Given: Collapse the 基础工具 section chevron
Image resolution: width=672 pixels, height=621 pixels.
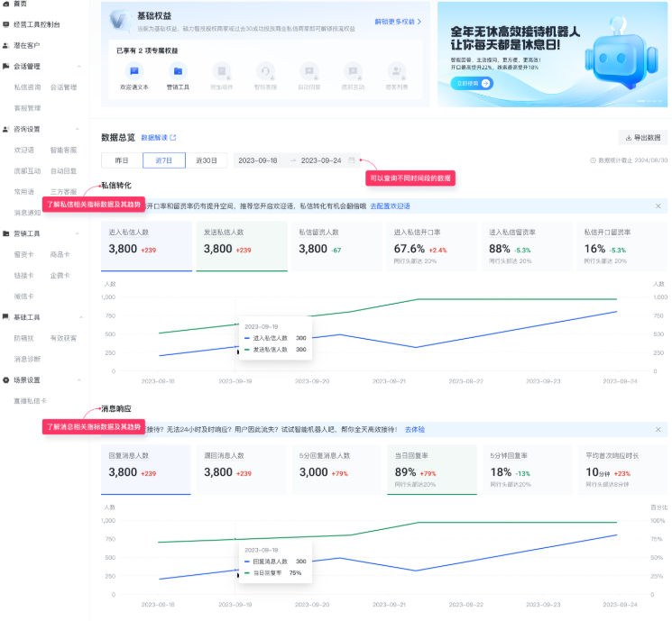Looking at the screenshot, I should [x=81, y=317].
